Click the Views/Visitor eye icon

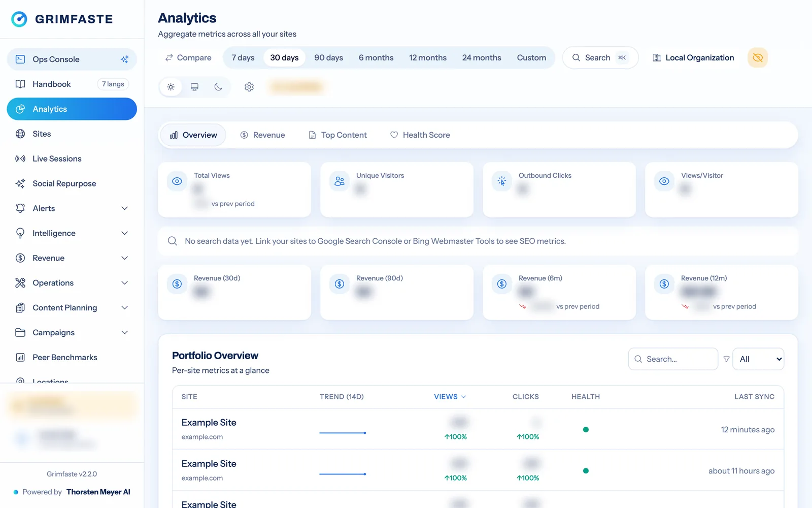[x=664, y=181]
